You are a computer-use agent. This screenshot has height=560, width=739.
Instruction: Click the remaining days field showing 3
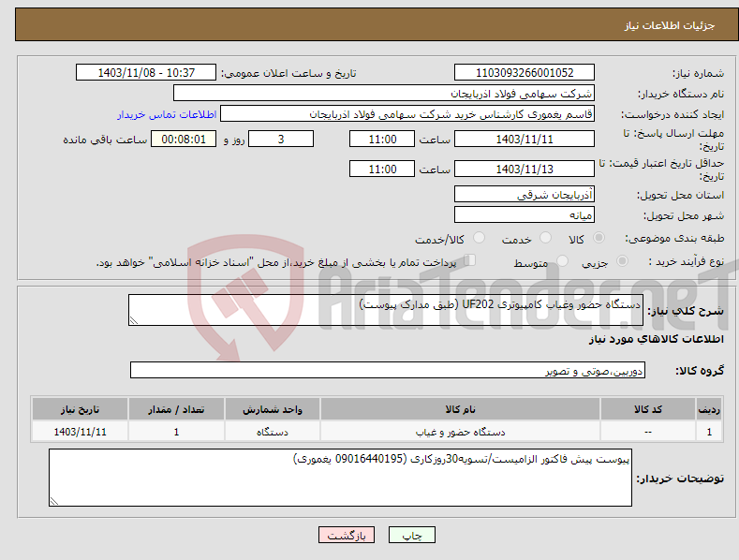[x=281, y=139]
